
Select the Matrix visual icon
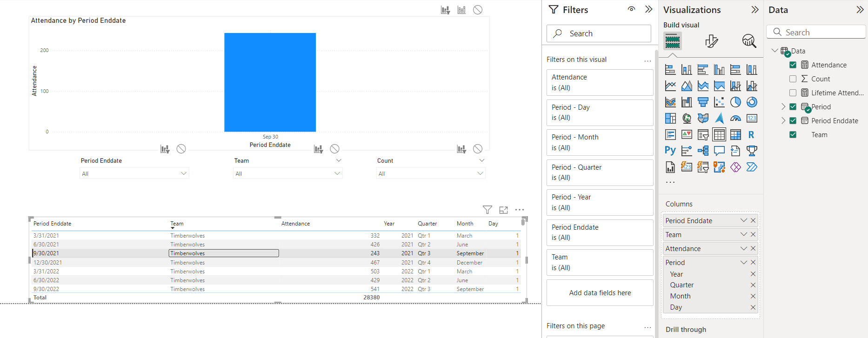point(735,135)
